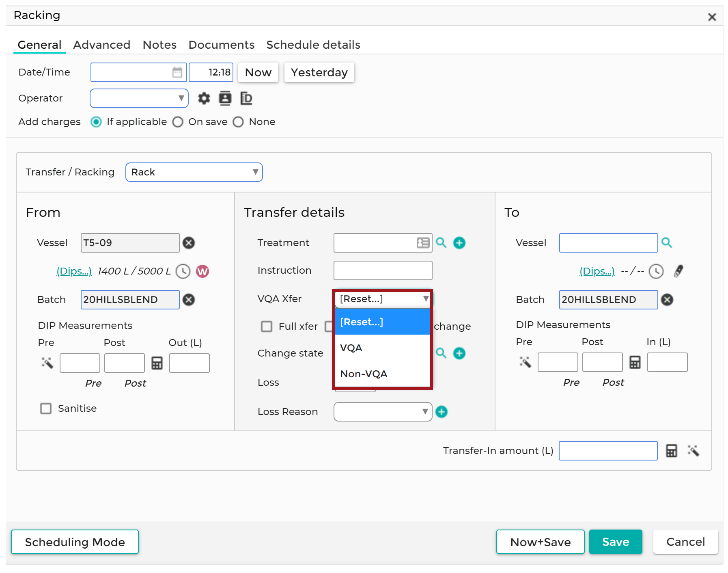Open the Schedule details tab
The image size is (728, 573).
click(313, 45)
